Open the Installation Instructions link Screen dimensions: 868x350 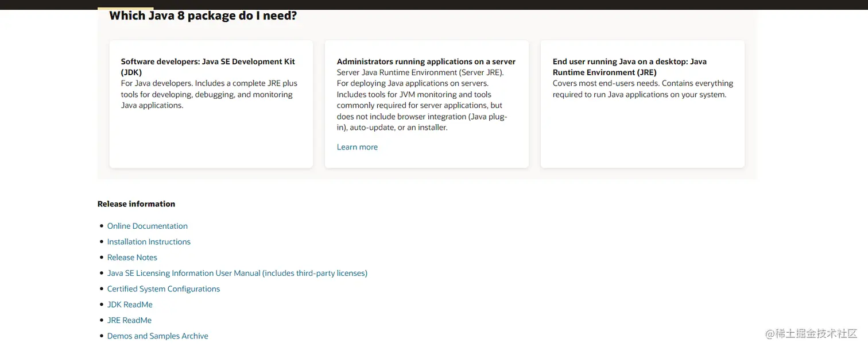point(149,242)
